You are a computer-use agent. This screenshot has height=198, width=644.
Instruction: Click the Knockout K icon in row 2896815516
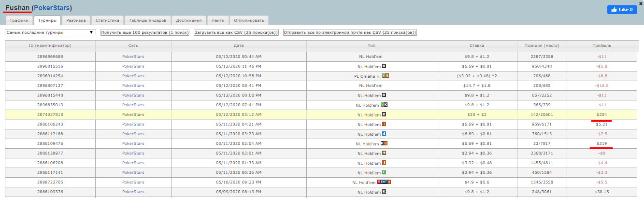pyautogui.click(x=385, y=66)
